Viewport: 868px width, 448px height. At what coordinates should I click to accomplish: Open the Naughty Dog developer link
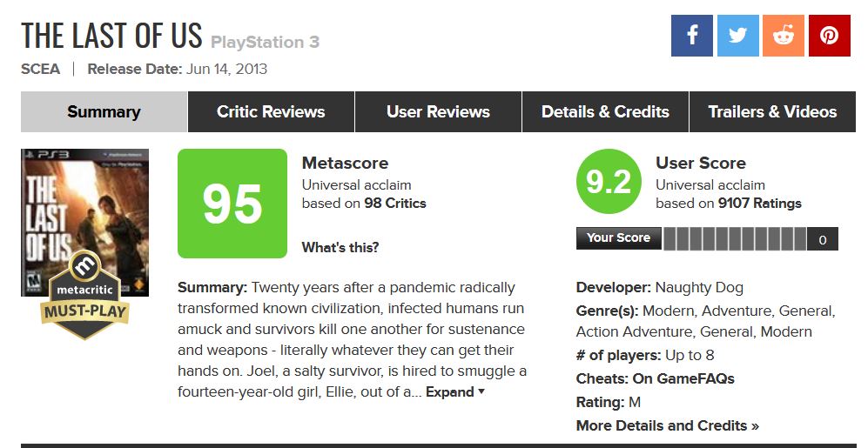(x=699, y=287)
